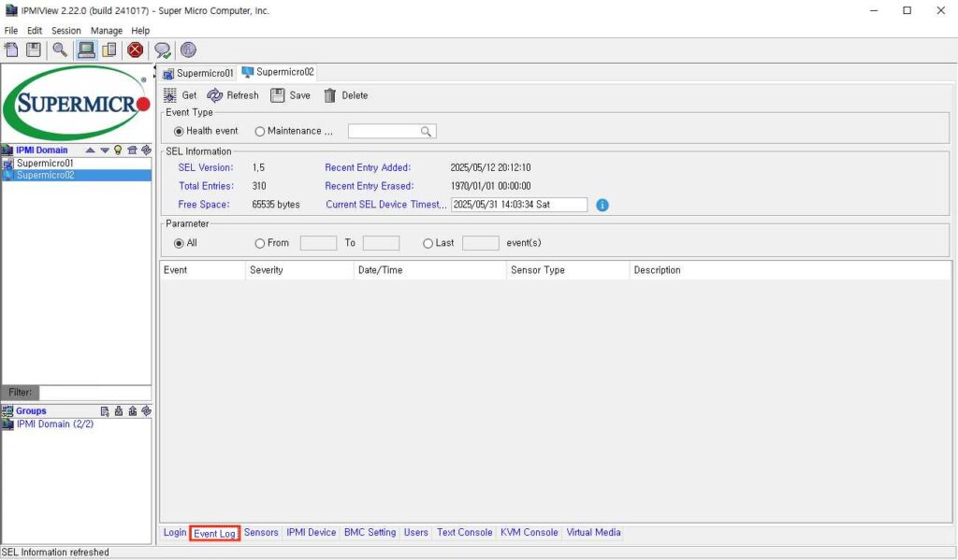Image resolution: width=958 pixels, height=560 pixels.
Task: Choose the All parameter radio button
Action: click(x=179, y=244)
